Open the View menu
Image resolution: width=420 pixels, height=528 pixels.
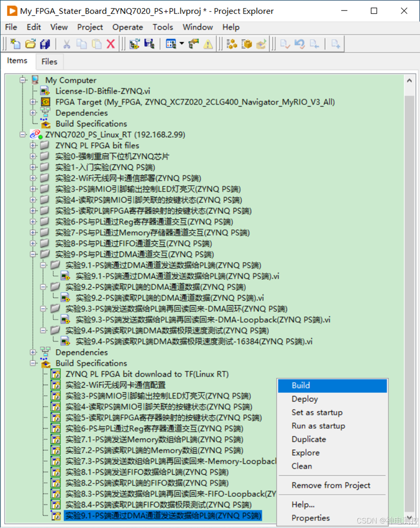point(59,27)
